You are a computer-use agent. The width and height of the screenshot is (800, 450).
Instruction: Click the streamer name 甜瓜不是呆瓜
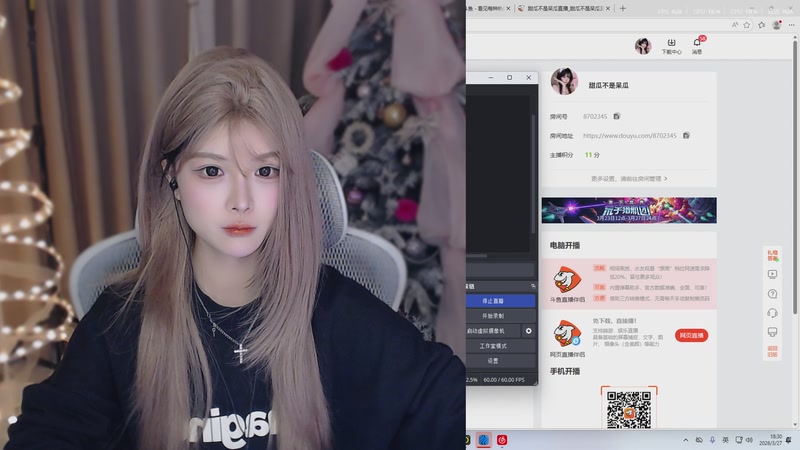point(608,85)
